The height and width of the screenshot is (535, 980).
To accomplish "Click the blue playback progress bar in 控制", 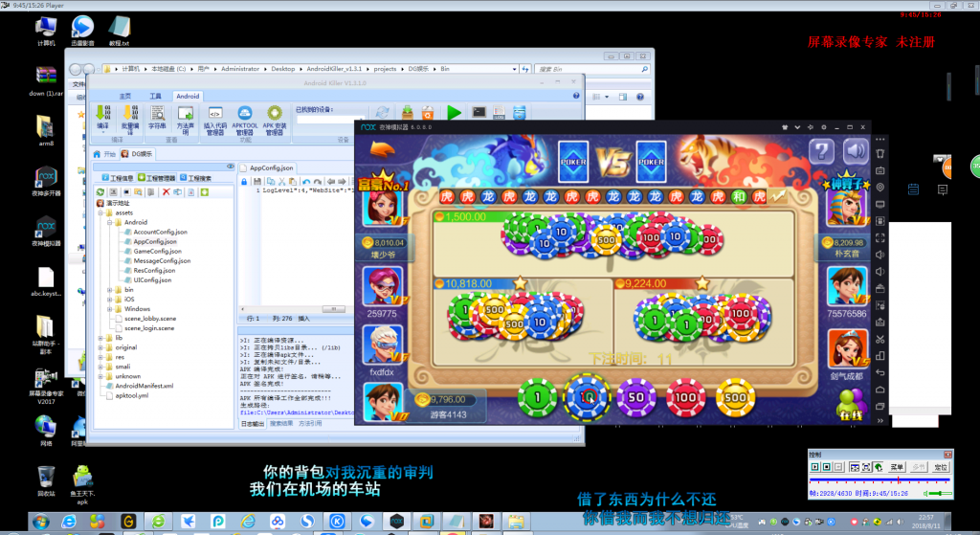I will click(880, 480).
